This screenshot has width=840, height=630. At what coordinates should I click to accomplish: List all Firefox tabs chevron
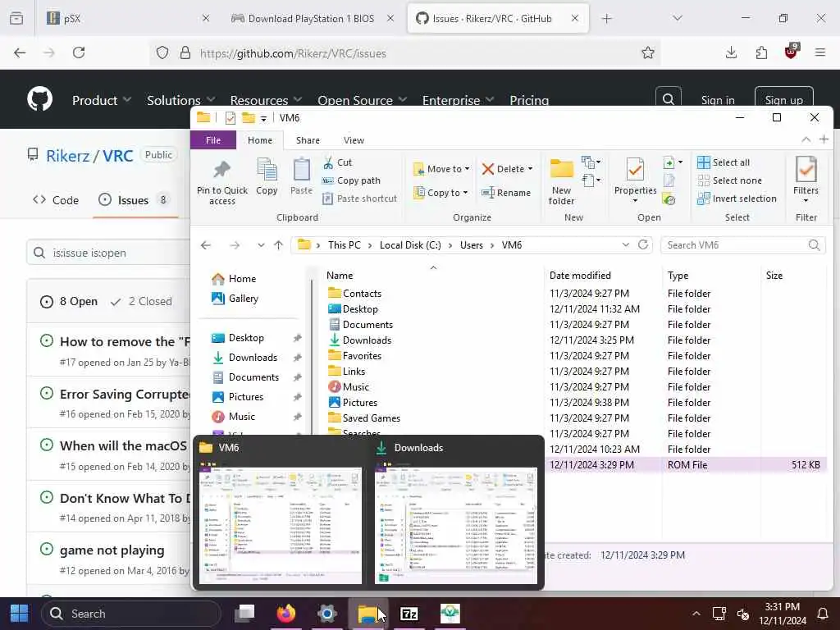pos(678,18)
